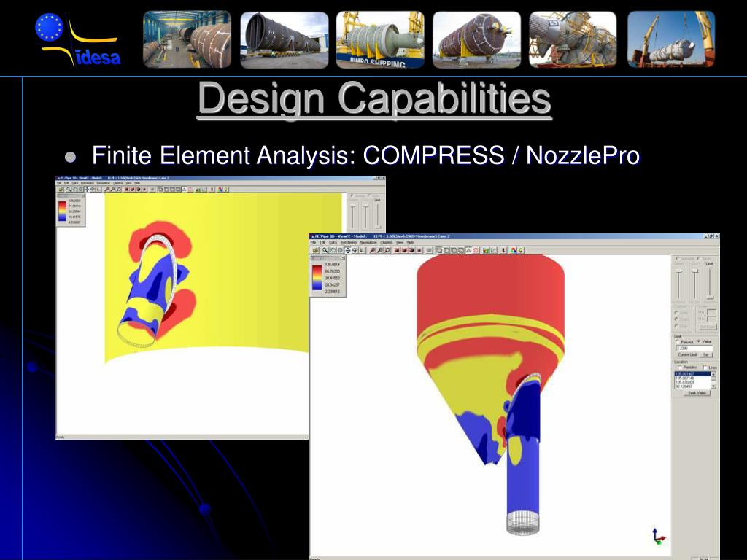Image resolution: width=747 pixels, height=560 pixels.
Task: Enable the Lines checkbox under Location
Action: click(705, 367)
